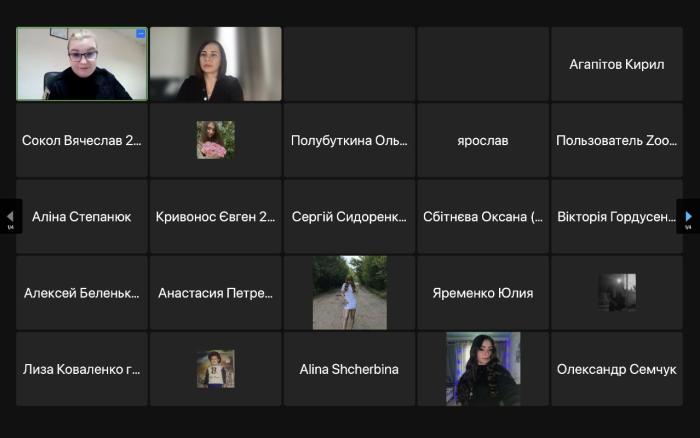Click Олександр Семчук participant tile
700x438 pixels.
click(x=616, y=369)
